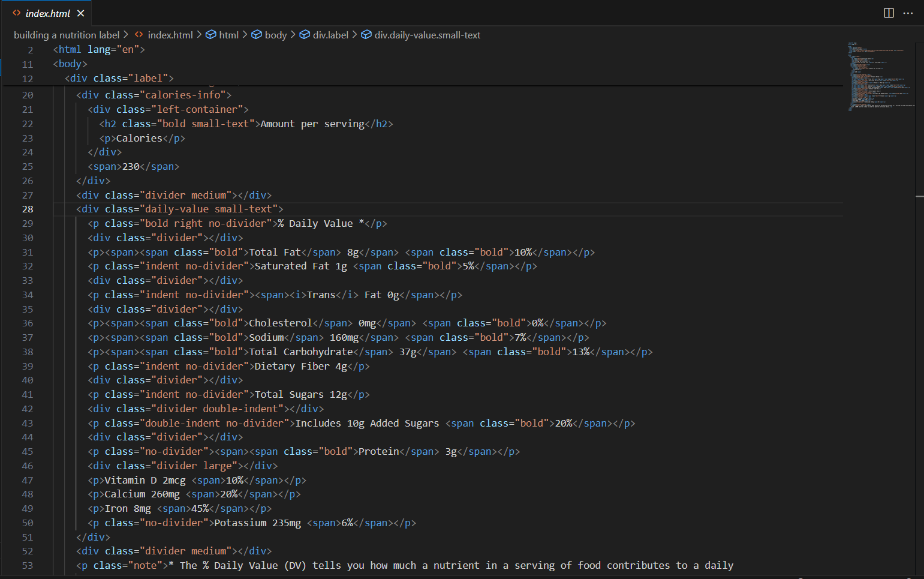This screenshot has height=579, width=924.
Task: Select div.daily-value.small-text breadcrumb
Action: coord(427,35)
